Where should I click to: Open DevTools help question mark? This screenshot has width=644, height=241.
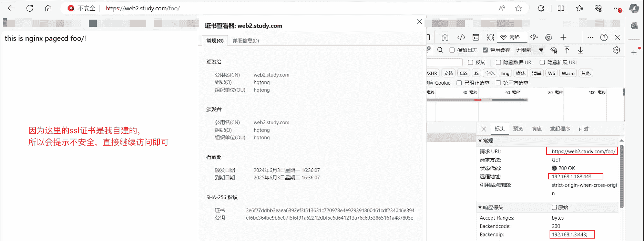[604, 37]
